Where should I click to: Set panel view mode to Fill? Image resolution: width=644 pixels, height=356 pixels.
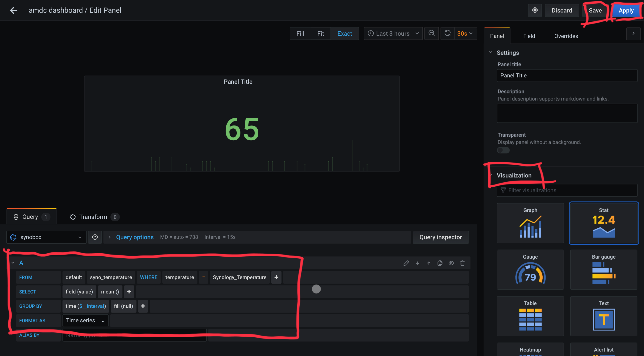point(300,33)
